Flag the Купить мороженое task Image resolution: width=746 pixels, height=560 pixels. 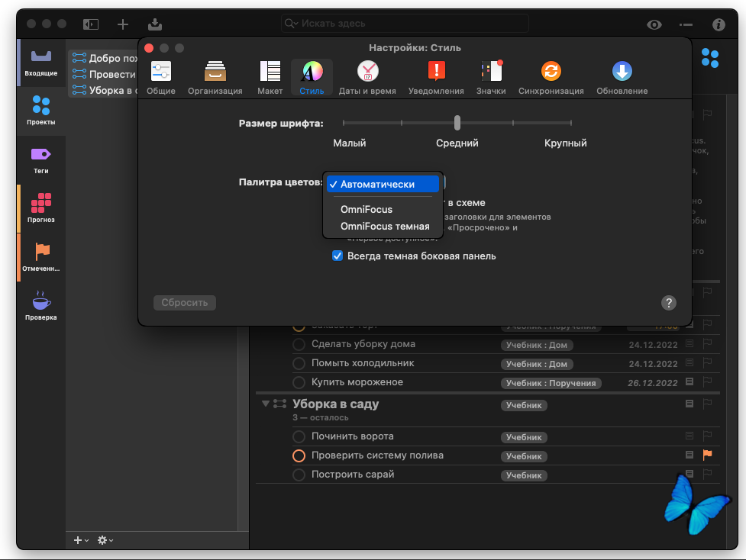[x=708, y=381]
